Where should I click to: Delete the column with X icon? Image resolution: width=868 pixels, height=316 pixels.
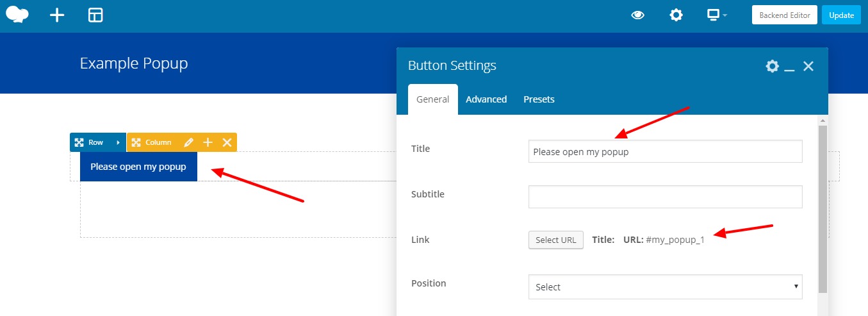point(227,142)
